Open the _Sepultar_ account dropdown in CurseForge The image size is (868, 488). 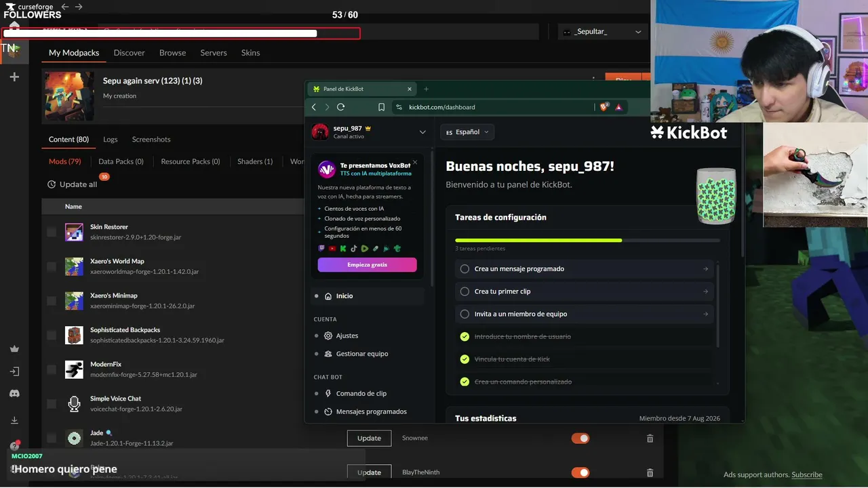602,32
